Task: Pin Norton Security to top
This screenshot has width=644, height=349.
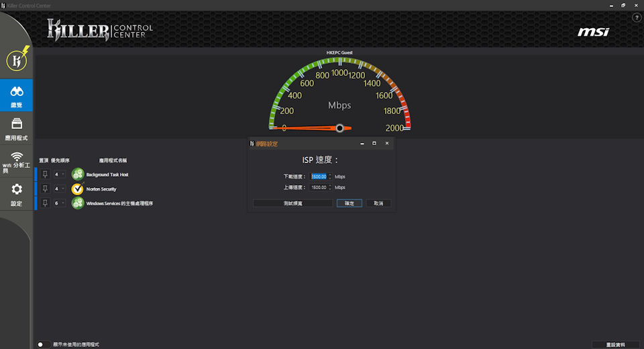Action: 45,189
